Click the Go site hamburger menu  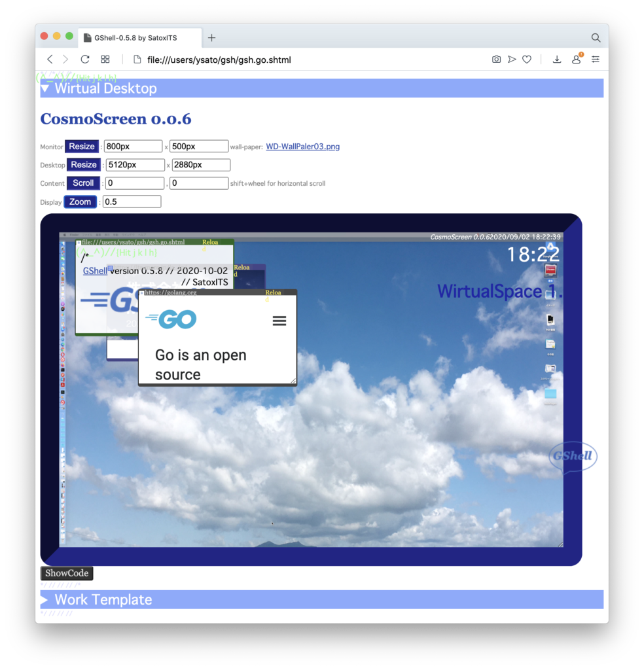(x=279, y=321)
